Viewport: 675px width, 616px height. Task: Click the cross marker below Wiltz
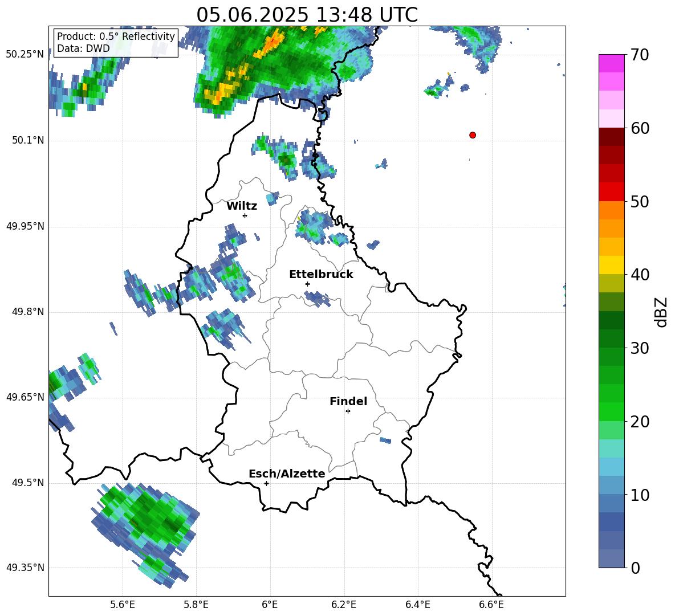tap(245, 215)
